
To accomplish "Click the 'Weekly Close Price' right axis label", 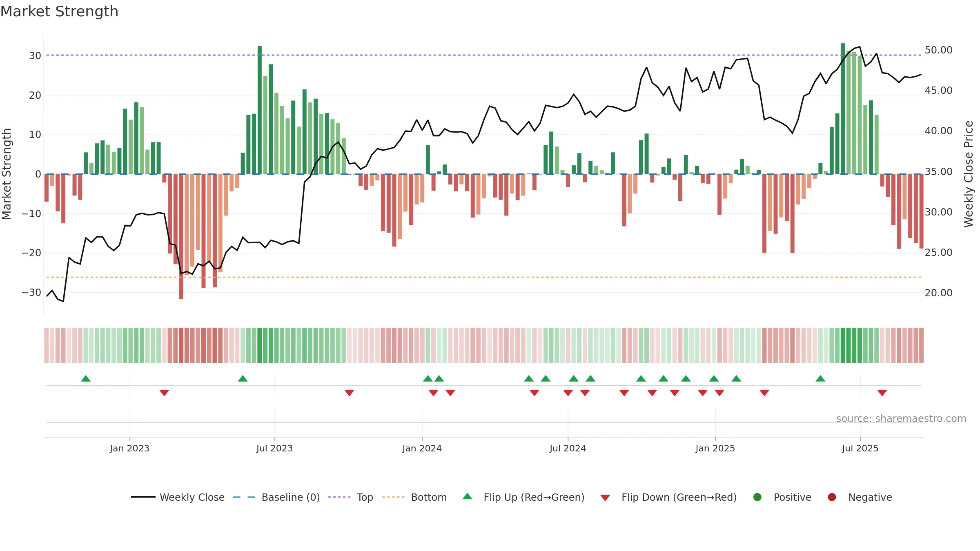I will click(x=969, y=174).
